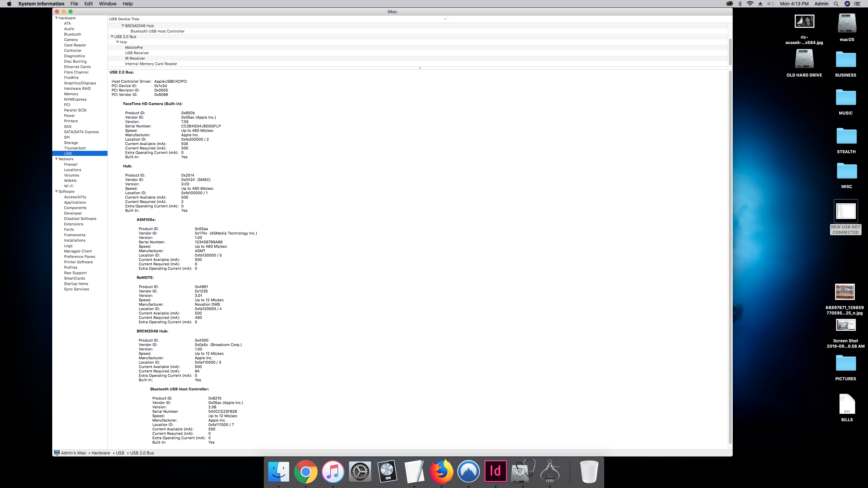Select the STEALTH folder on desktop
The image size is (868, 488).
point(846,136)
